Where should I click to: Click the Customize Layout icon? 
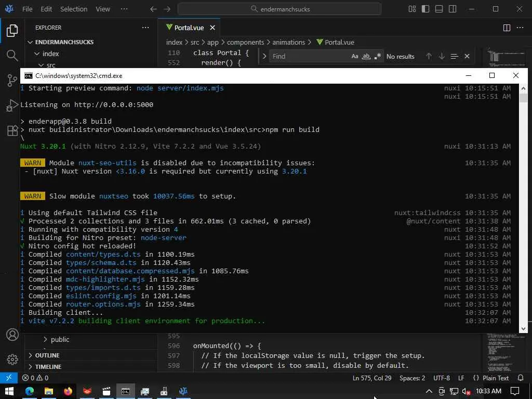click(x=412, y=9)
